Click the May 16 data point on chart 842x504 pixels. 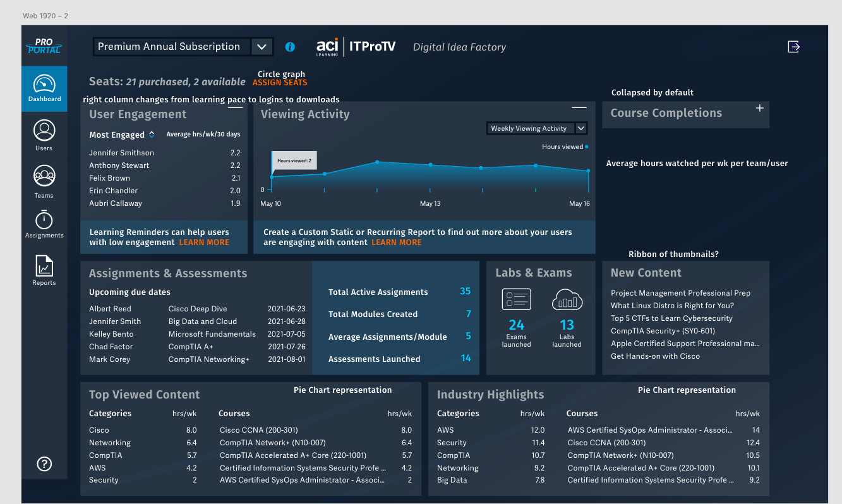pyautogui.click(x=588, y=171)
